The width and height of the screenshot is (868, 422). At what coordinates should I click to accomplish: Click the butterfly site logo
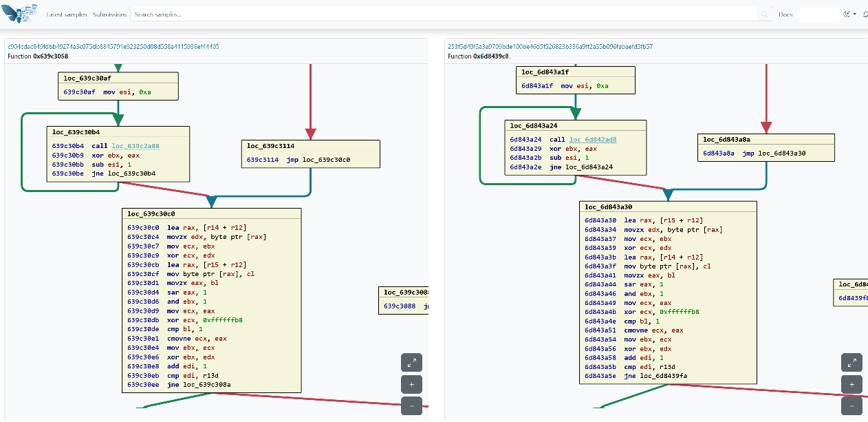coord(19,13)
